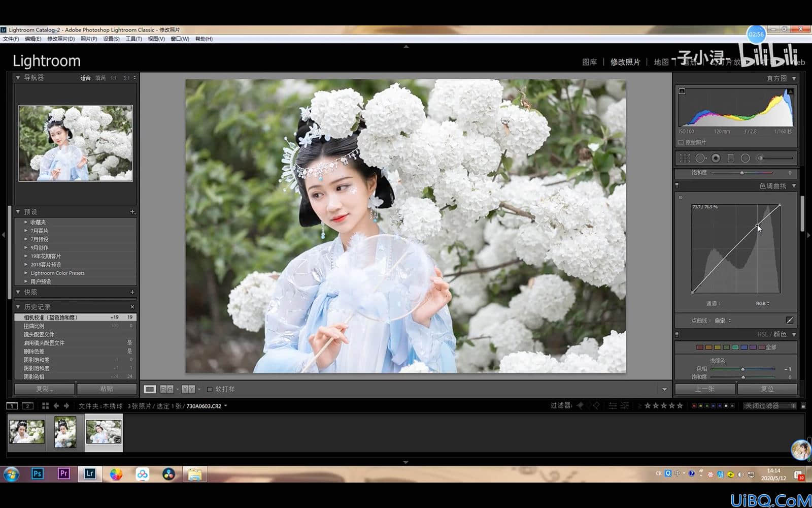Viewport: 812px width, 508px height.
Task: Clear history with the X icon
Action: [132, 307]
